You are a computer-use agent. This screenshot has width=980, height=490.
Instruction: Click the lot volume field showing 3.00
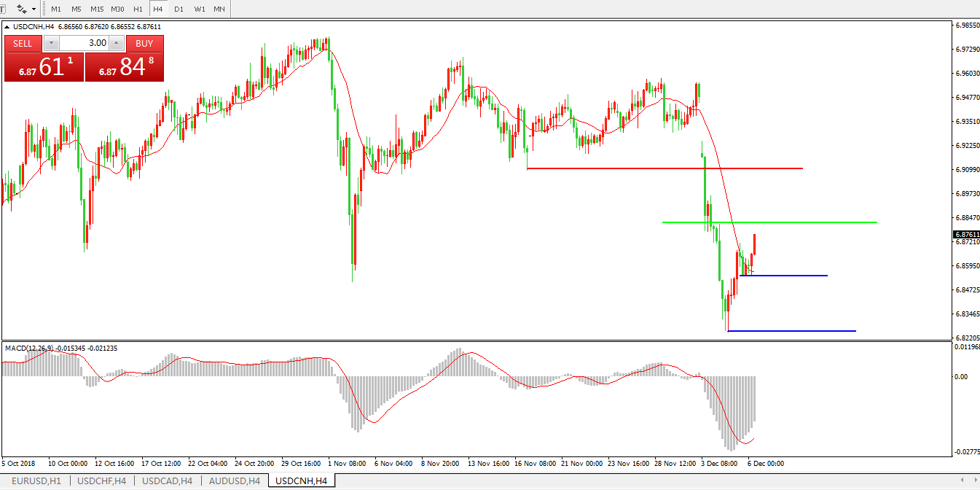click(85, 43)
